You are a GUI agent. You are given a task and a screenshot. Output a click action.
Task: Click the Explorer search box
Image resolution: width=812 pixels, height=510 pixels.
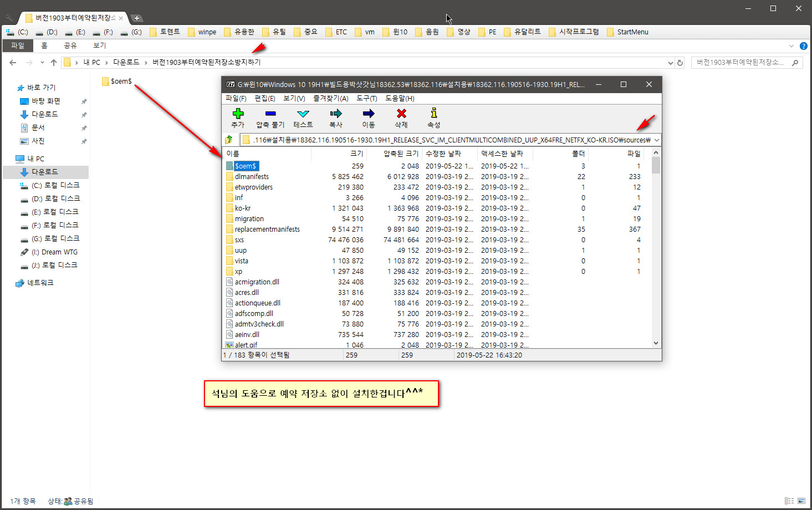coord(747,63)
